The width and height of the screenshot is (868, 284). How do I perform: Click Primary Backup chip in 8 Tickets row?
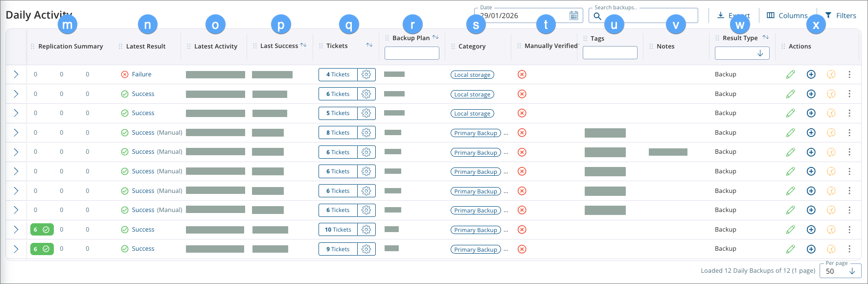[x=476, y=133]
